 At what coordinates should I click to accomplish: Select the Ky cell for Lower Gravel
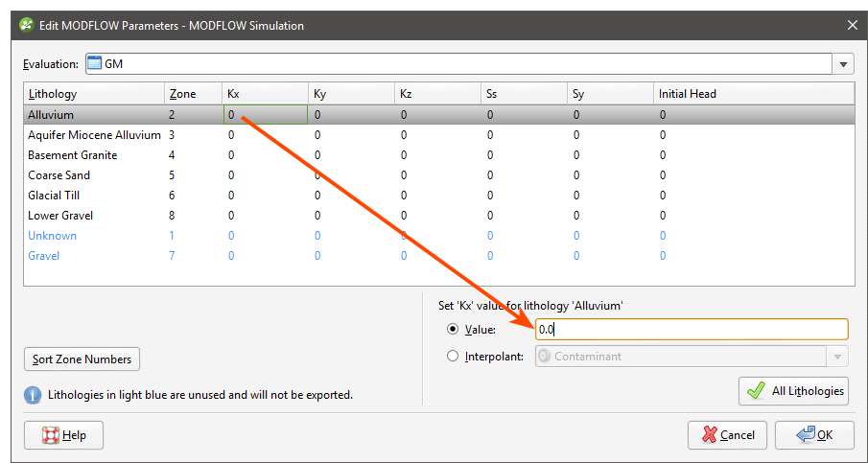[351, 215]
